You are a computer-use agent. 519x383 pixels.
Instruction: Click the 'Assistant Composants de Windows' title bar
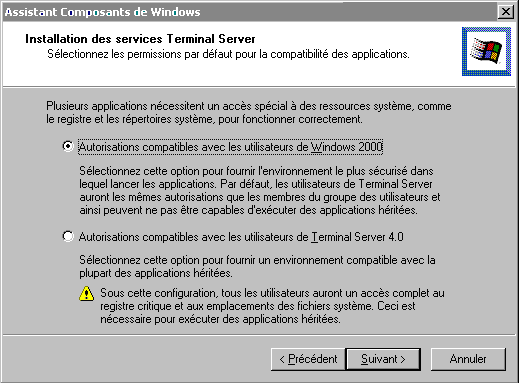pyautogui.click(x=250, y=12)
